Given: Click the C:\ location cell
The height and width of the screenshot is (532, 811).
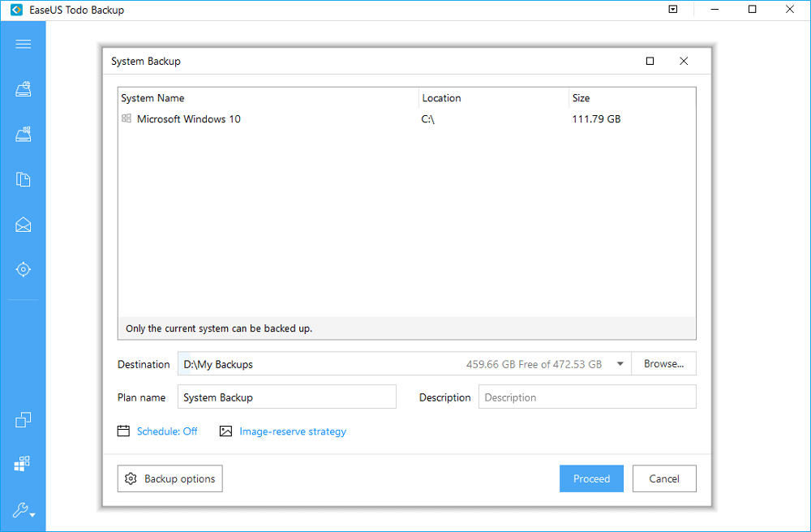Looking at the screenshot, I should [x=427, y=119].
